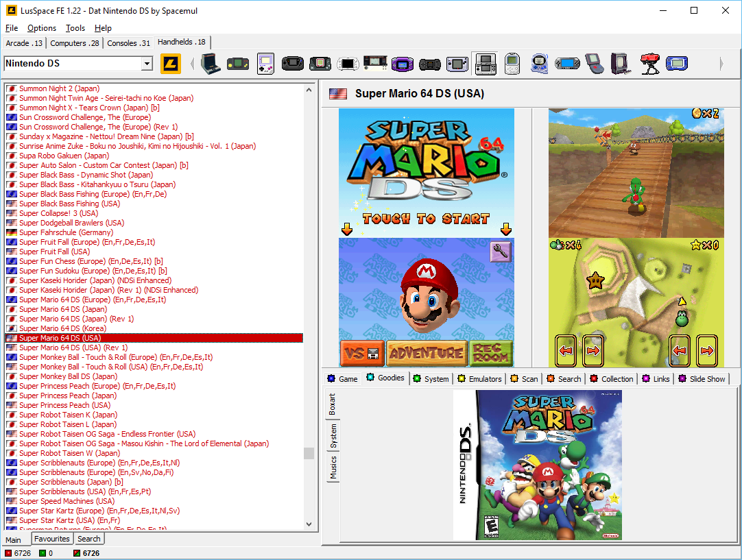Open the Collection tab
Screen dimensions: 742x560
click(612, 379)
